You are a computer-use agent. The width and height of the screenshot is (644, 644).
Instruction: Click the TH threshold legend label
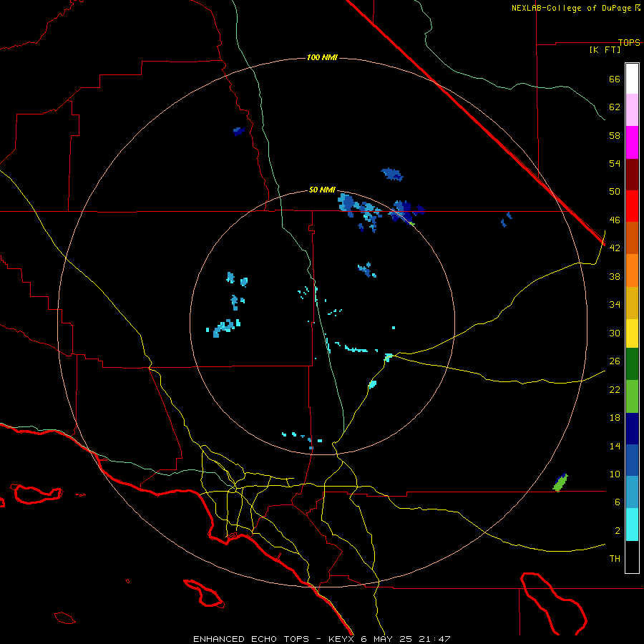coord(615,559)
